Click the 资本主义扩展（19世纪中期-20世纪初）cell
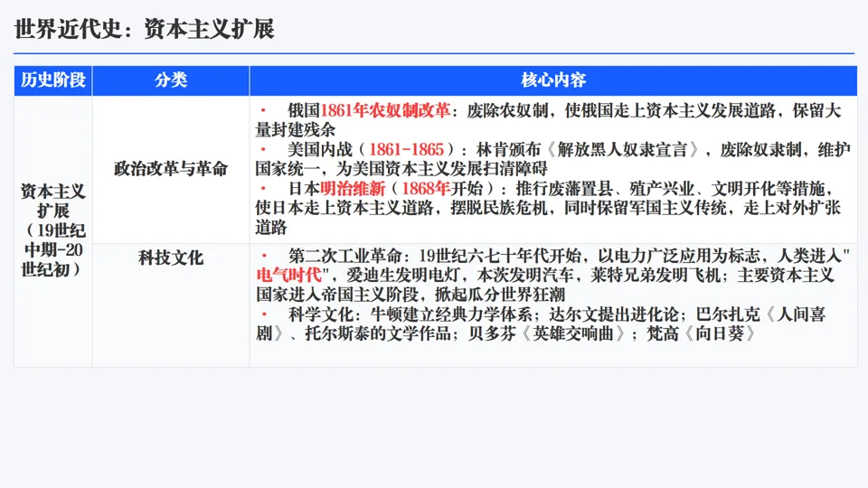The image size is (868, 488). [x=53, y=230]
